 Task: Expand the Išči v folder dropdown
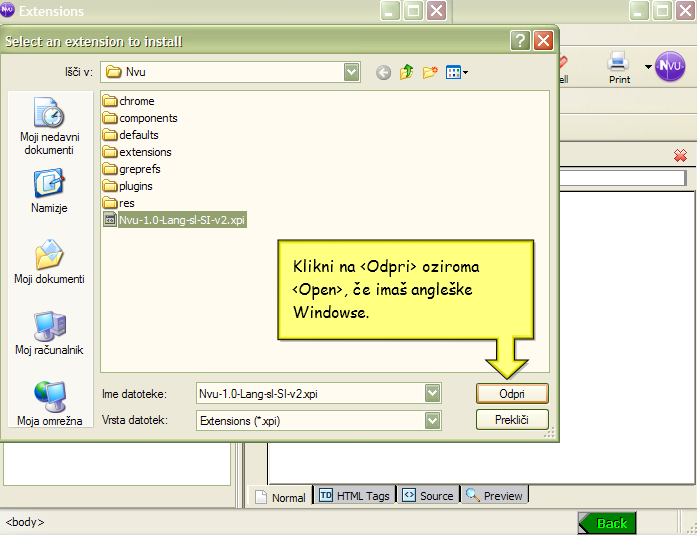tap(351, 72)
